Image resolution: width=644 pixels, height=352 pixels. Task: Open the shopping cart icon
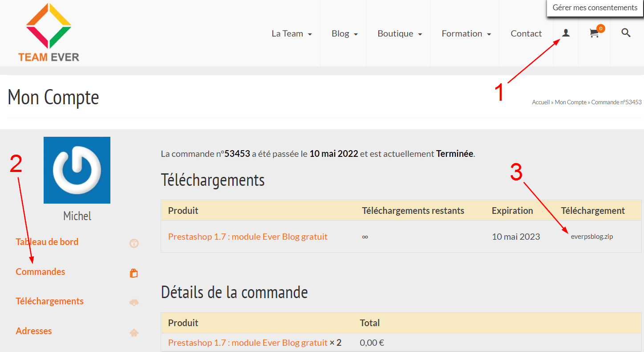594,33
